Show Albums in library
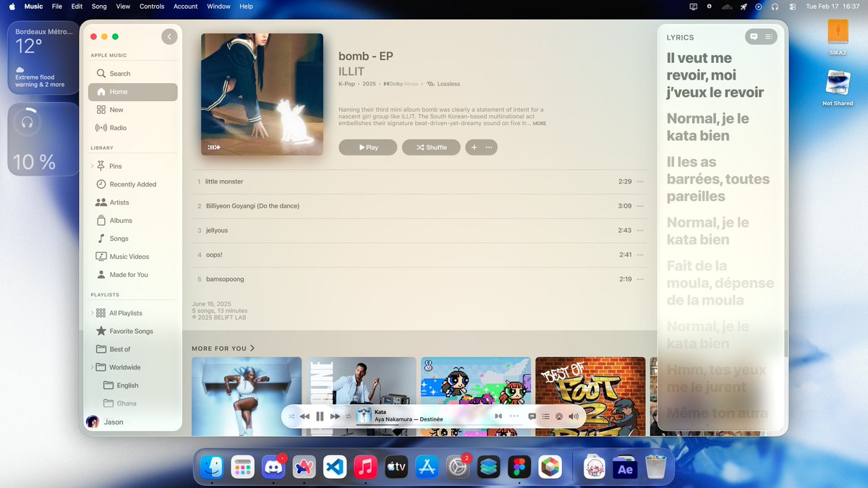The image size is (868, 488). click(133, 221)
